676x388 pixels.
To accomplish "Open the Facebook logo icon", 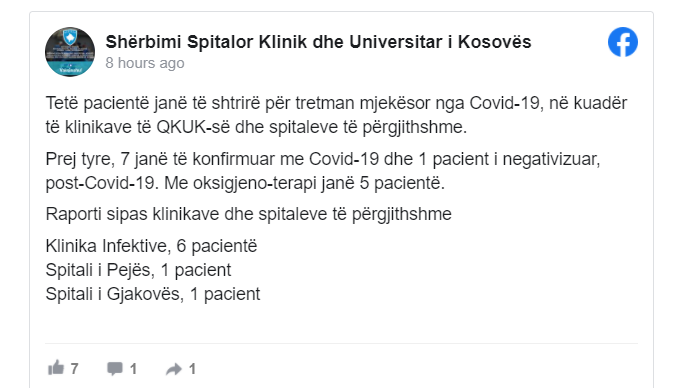I will pyautogui.click(x=623, y=42).
